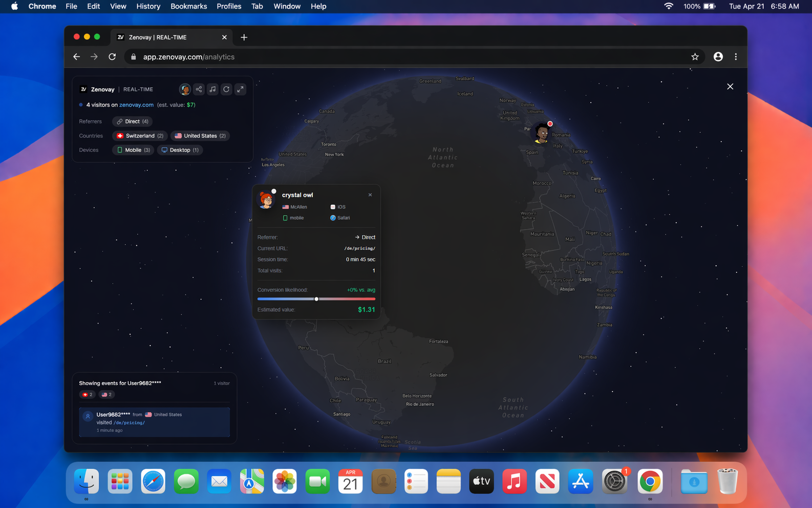Viewport: 812px width, 508px height.
Task: Open Photos from the Dock
Action: point(285,481)
